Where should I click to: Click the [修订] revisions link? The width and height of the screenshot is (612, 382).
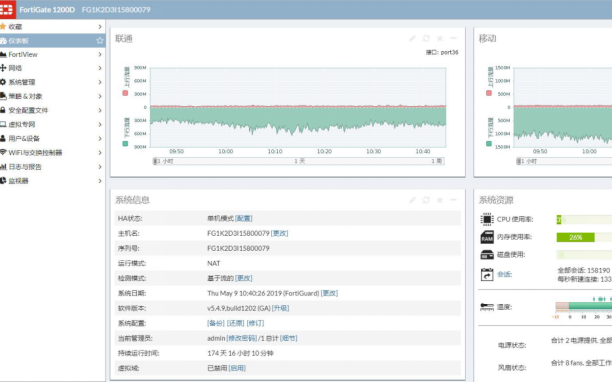click(x=256, y=323)
